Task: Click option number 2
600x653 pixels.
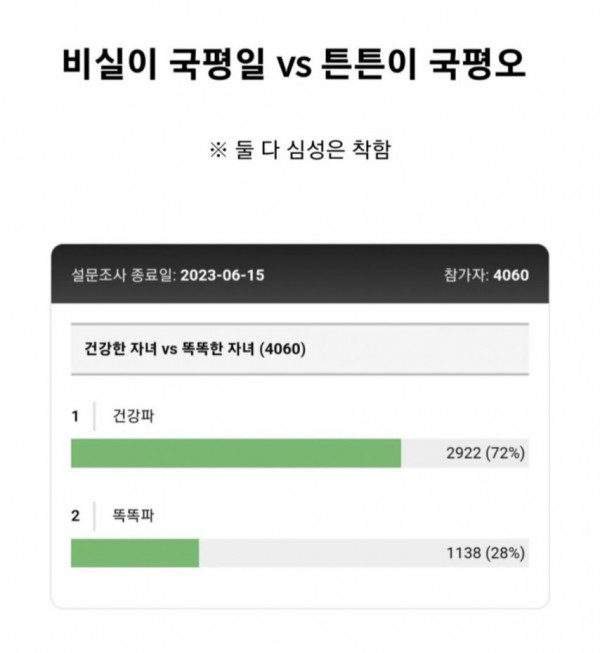Action: click(75, 516)
